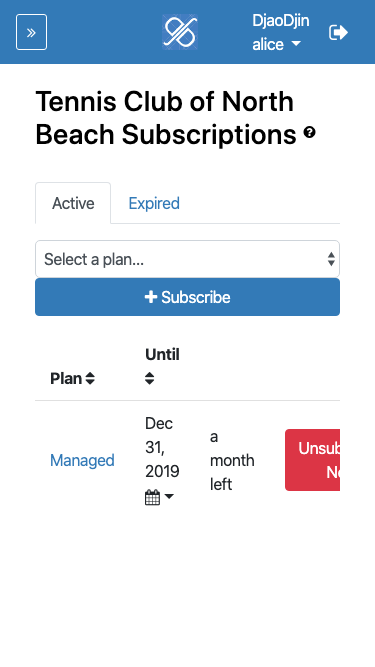This screenshot has width=375, height=667.
Task: Open the calendar icon under Dec 31, 2019
Action: click(x=153, y=497)
